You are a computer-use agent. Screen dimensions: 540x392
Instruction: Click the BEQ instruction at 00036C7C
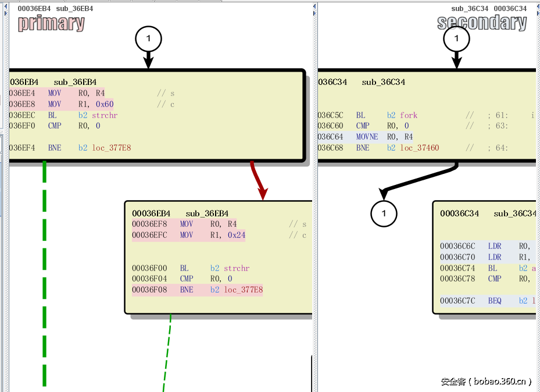pyautogui.click(x=495, y=301)
